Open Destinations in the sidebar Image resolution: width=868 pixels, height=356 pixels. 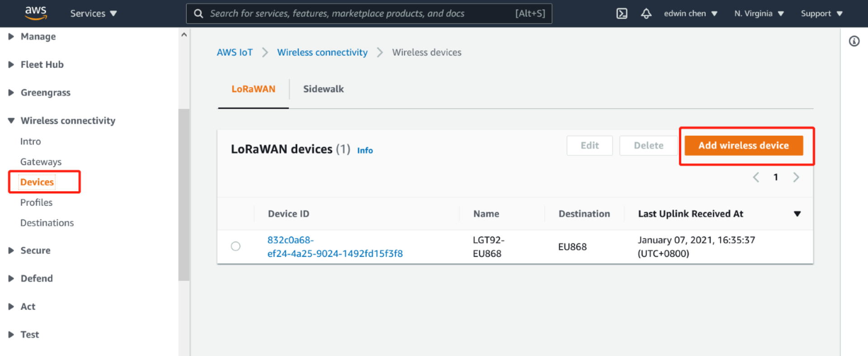[47, 223]
